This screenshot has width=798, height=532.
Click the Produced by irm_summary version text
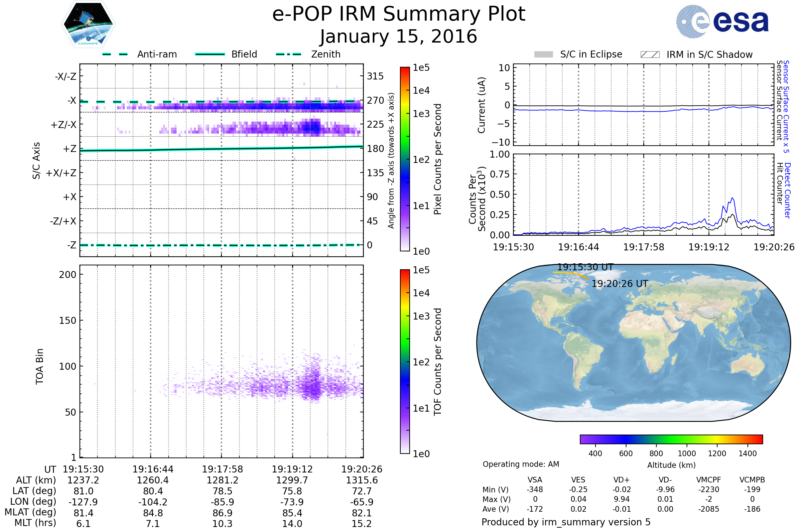[x=566, y=522]
